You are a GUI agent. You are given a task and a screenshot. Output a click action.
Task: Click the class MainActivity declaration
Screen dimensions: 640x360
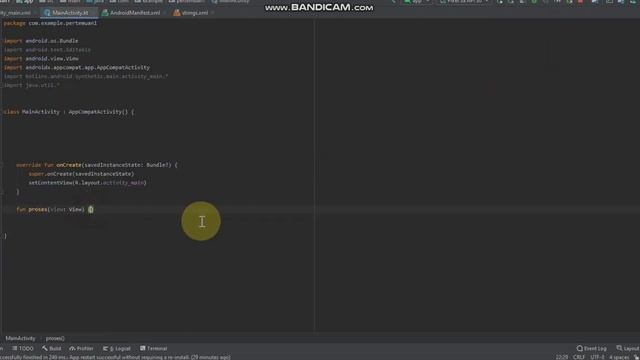(69, 112)
